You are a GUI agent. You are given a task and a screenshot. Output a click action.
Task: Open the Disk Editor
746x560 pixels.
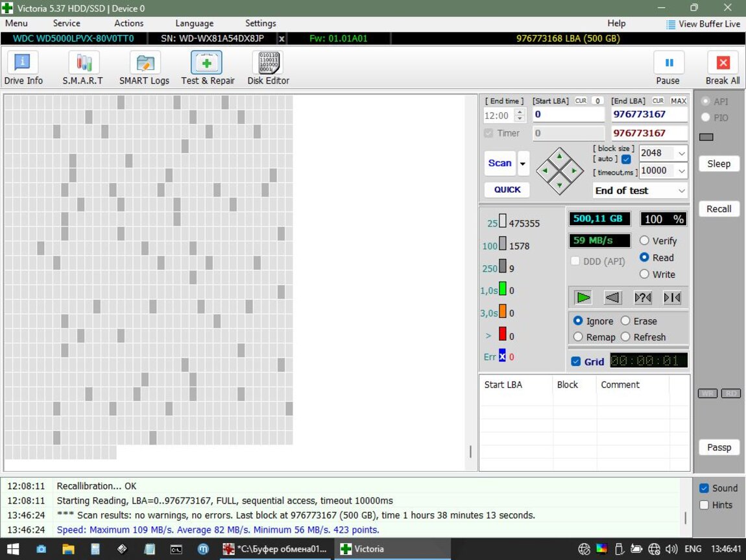pyautogui.click(x=269, y=69)
